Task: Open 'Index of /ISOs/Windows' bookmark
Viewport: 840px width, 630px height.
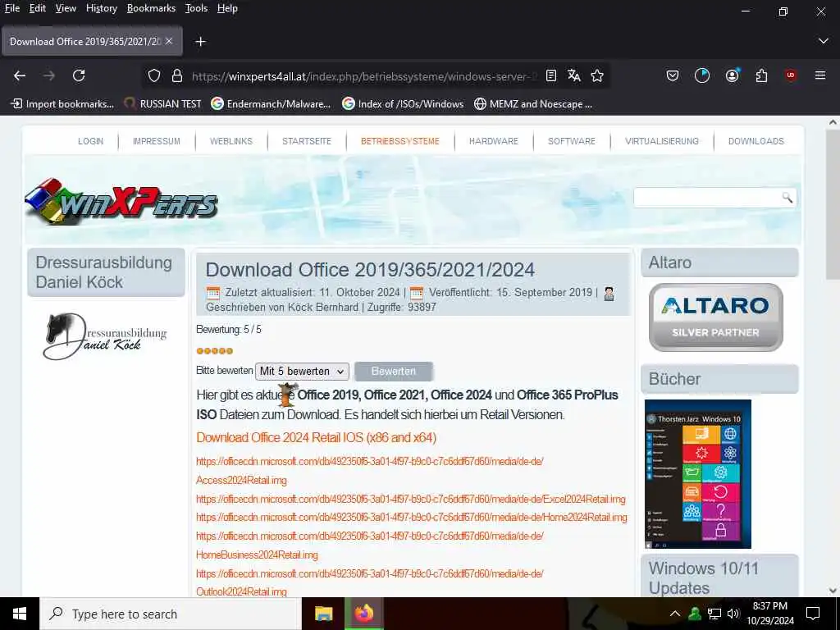Action: (403, 104)
